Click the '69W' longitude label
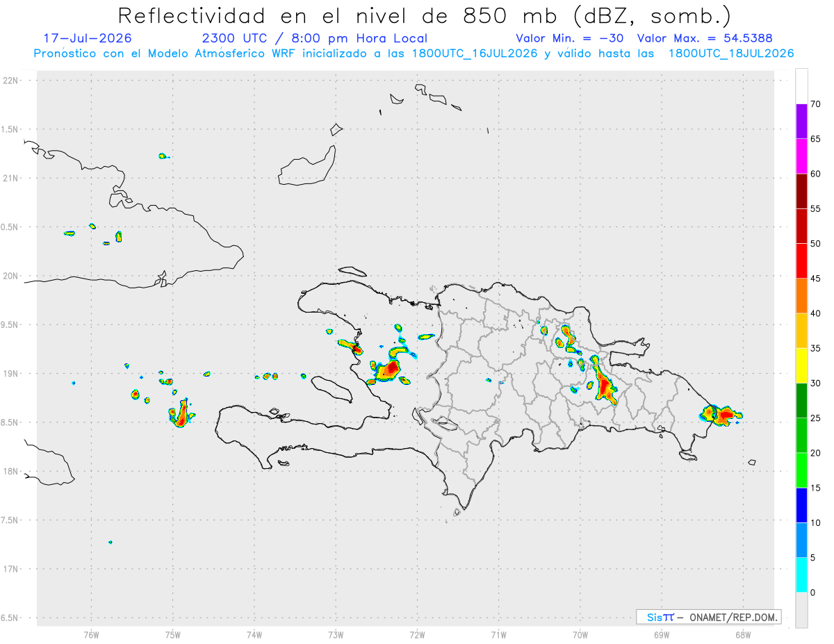Screen dimensions: 834x644 pos(662,634)
